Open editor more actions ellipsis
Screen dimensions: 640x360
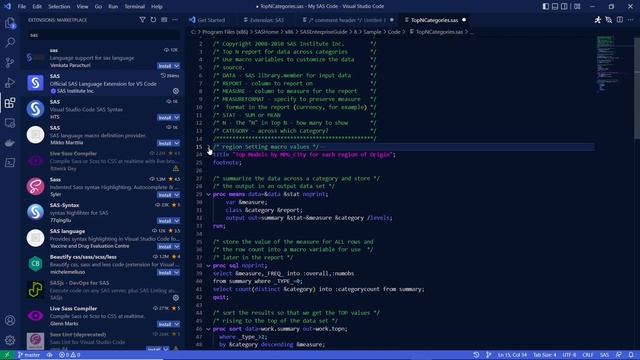[631, 20]
